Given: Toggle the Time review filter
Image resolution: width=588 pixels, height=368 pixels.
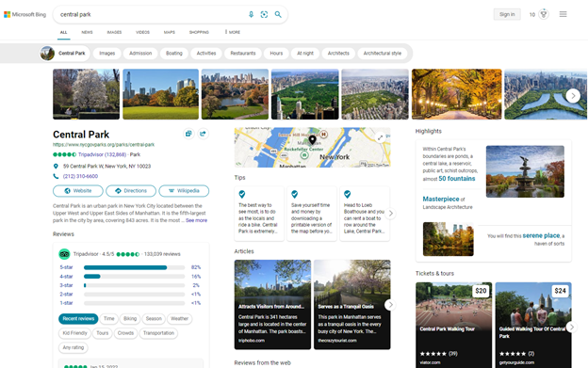Looking at the screenshot, I should [108, 319].
